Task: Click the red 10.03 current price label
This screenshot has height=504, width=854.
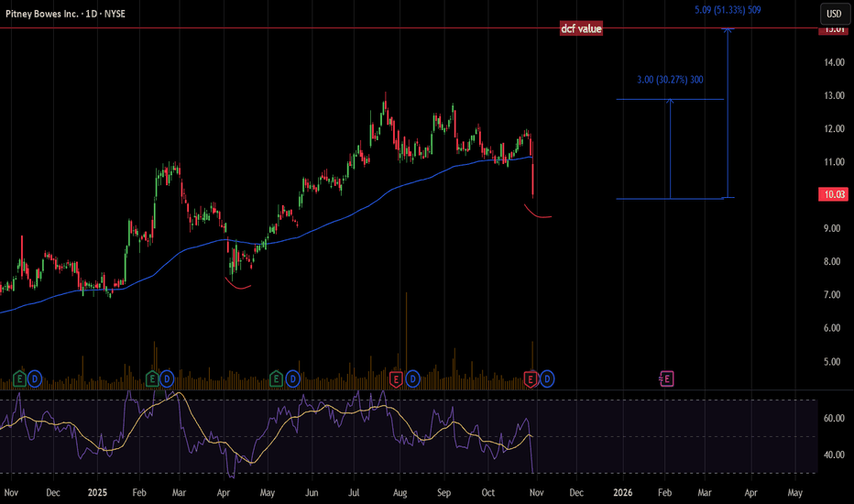Action: [834, 194]
